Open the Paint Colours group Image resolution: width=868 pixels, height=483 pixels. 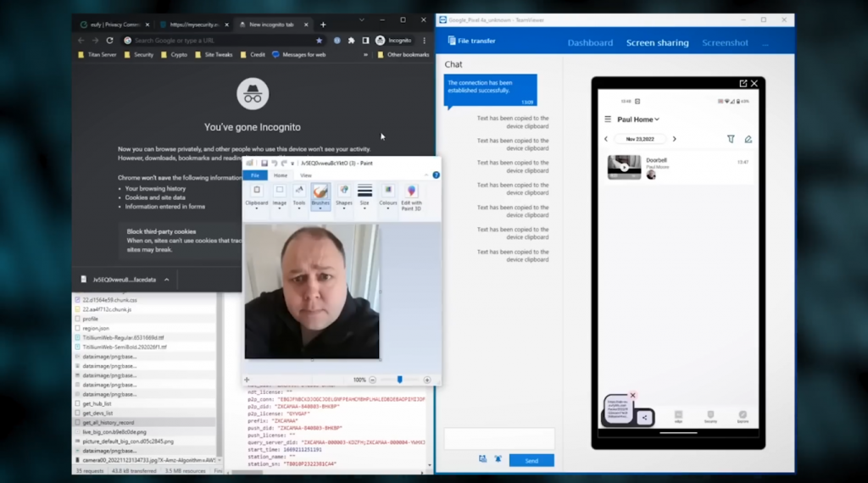(x=388, y=197)
